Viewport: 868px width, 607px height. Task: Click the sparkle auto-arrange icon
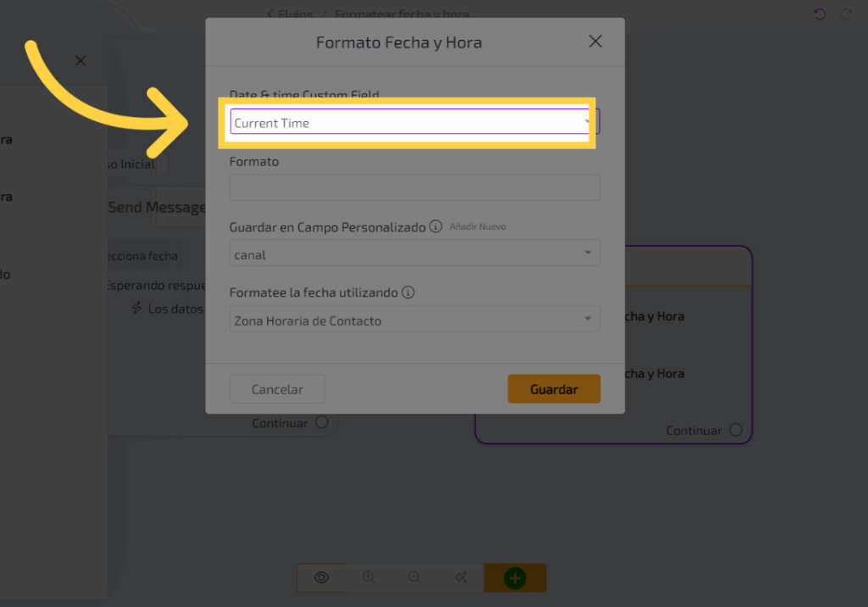(x=461, y=577)
